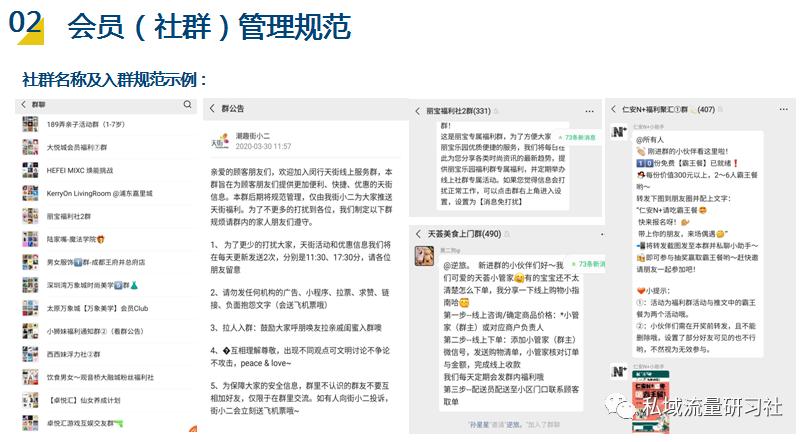Open more options in 丽宝福利社2群 chat
Image resolution: width=808 pixels, height=442 pixels.
(589, 111)
